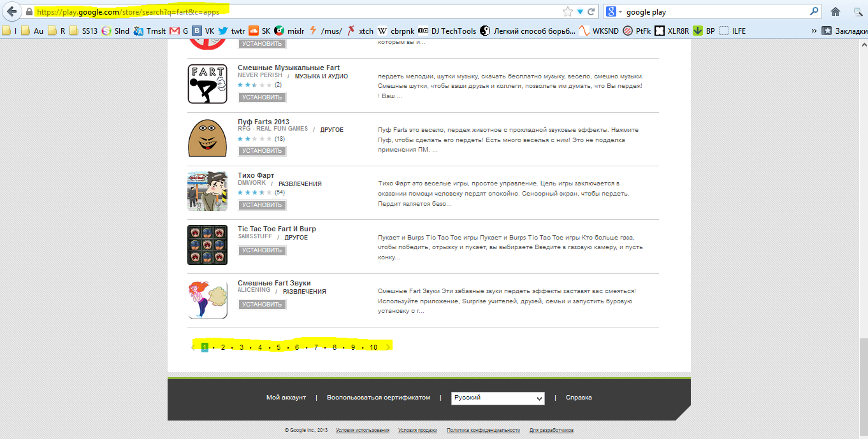Open the Пуф Farts 2013 app thumbnail

(x=207, y=137)
